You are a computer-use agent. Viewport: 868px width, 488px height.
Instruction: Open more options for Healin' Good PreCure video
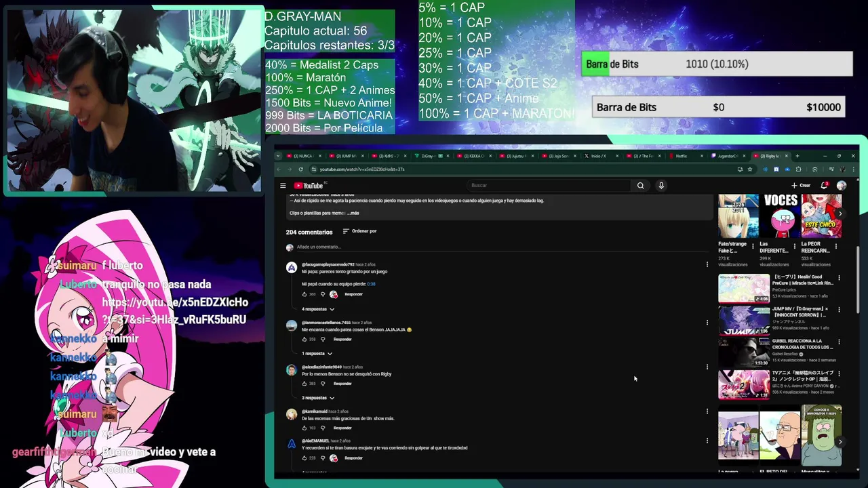[839, 278]
